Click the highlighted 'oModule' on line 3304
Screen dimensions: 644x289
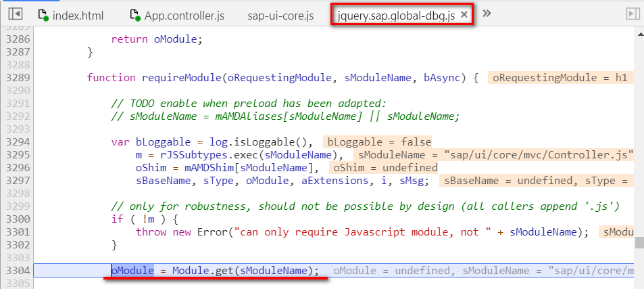[x=132, y=271]
